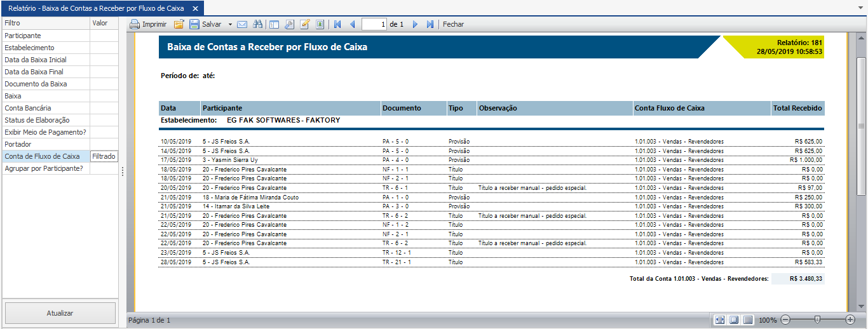This screenshot has width=868, height=329.
Task: Toggle the fit page width view button
Action: [719, 319]
